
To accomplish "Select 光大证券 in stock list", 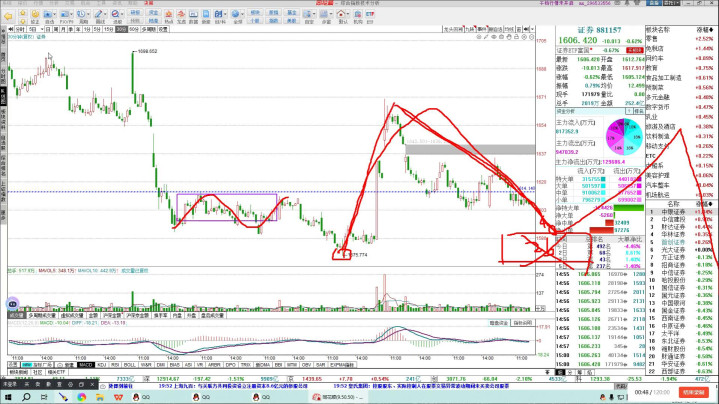I will point(673,250).
